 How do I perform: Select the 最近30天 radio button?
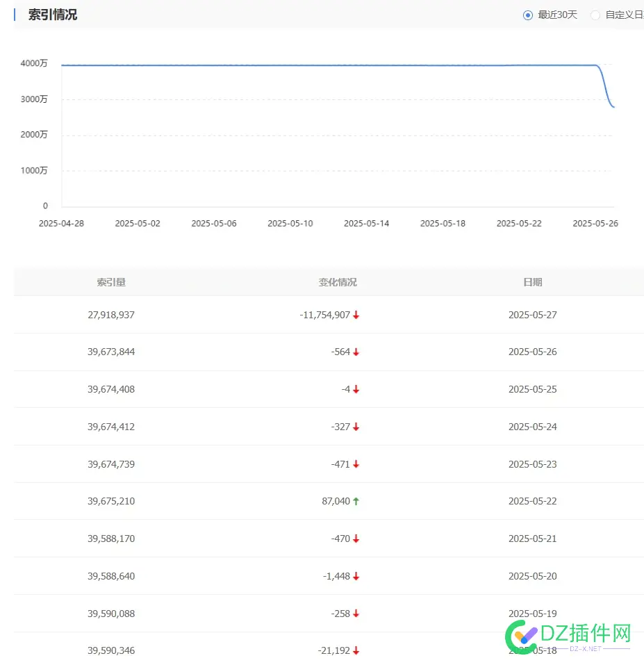pos(529,15)
